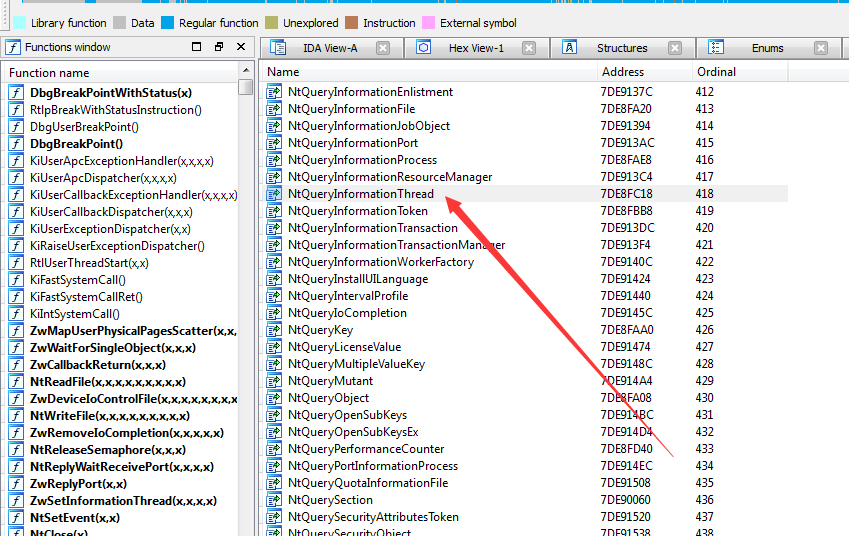Close the Hex View-1 tab
This screenshot has height=536, width=849.
(x=529, y=48)
